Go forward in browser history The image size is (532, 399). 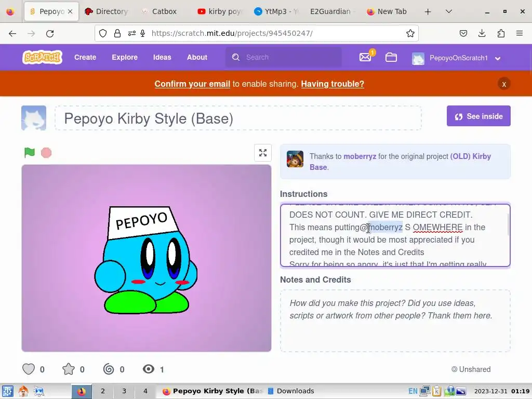click(31, 33)
